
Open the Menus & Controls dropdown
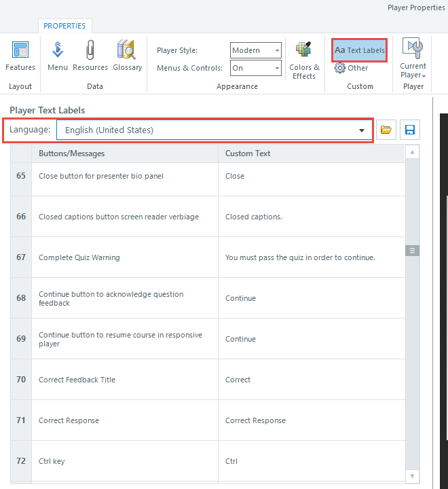coord(256,68)
